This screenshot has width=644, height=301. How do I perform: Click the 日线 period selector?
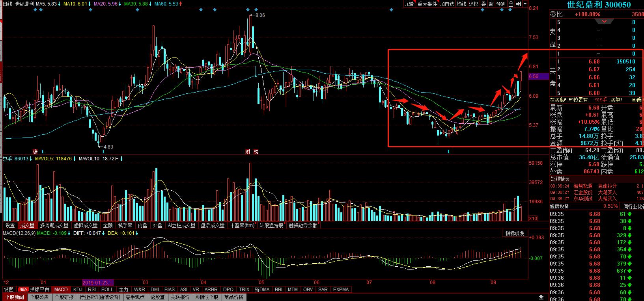click(7, 4)
